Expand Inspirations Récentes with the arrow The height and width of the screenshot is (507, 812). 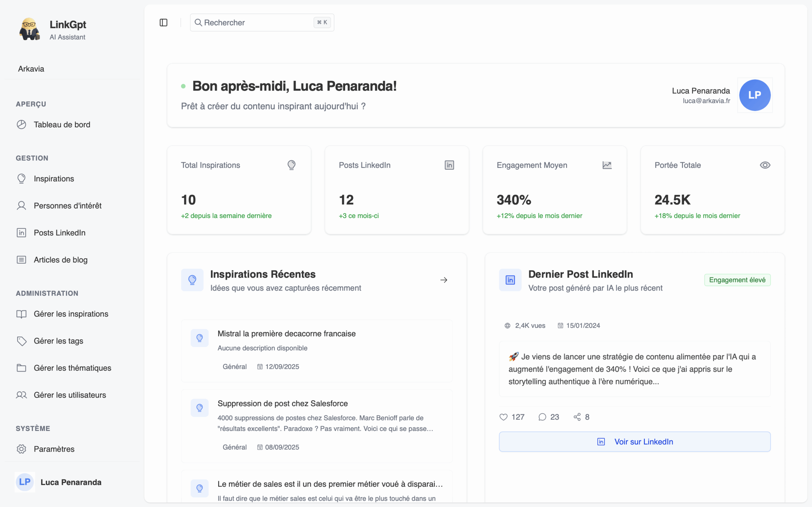click(443, 280)
